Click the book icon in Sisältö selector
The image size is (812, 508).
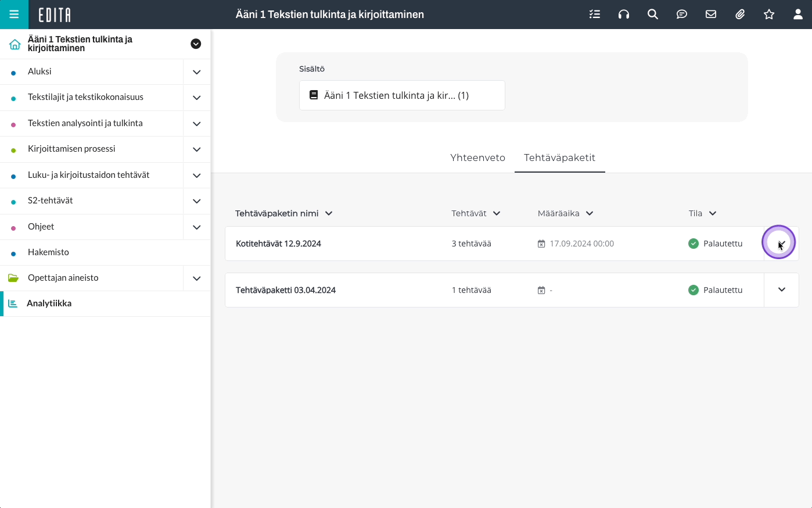coord(314,95)
